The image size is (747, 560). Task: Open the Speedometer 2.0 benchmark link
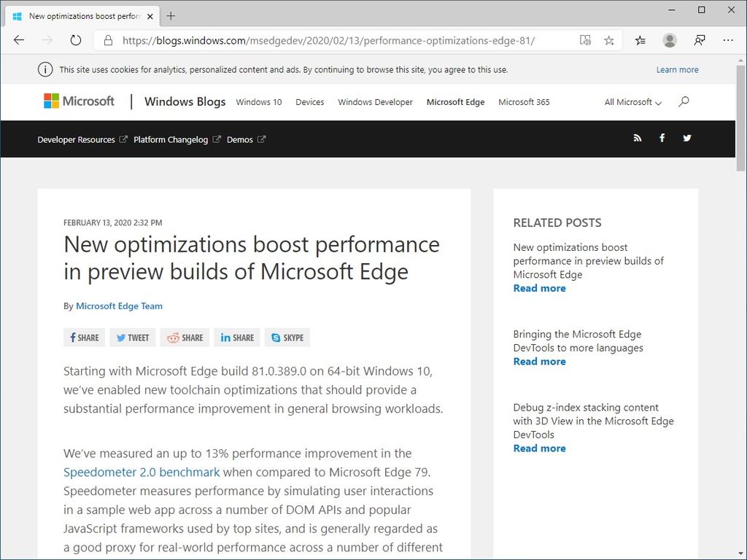pos(142,472)
